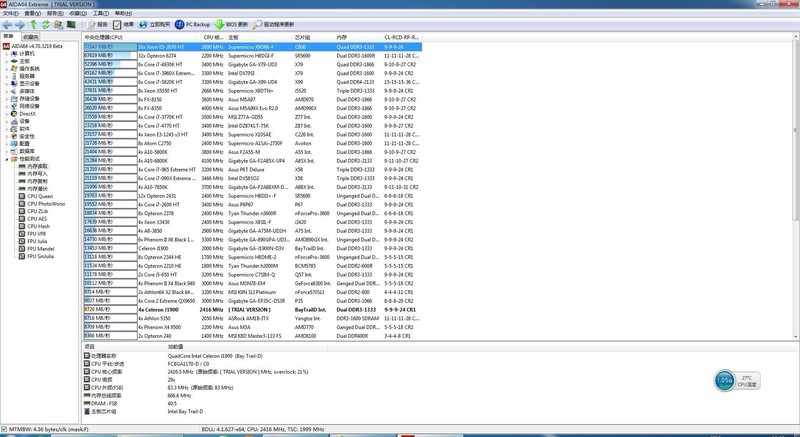
Task: Switch to the 菜单 menu tab
Action: click(x=9, y=37)
